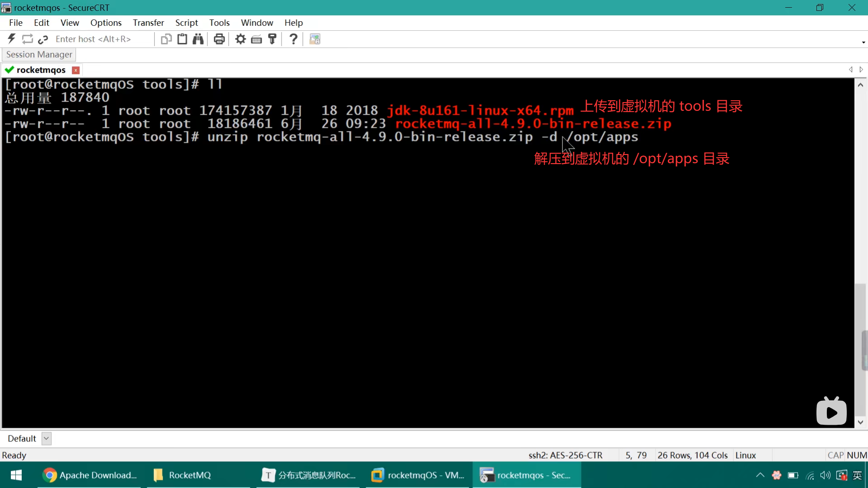868x488 pixels.
Task: Open Public Key Agent via the key icon
Action: (272, 39)
